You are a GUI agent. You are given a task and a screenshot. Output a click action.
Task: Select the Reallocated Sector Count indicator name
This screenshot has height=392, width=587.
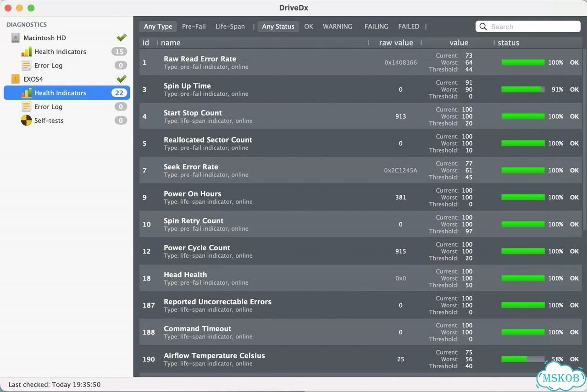coord(208,140)
